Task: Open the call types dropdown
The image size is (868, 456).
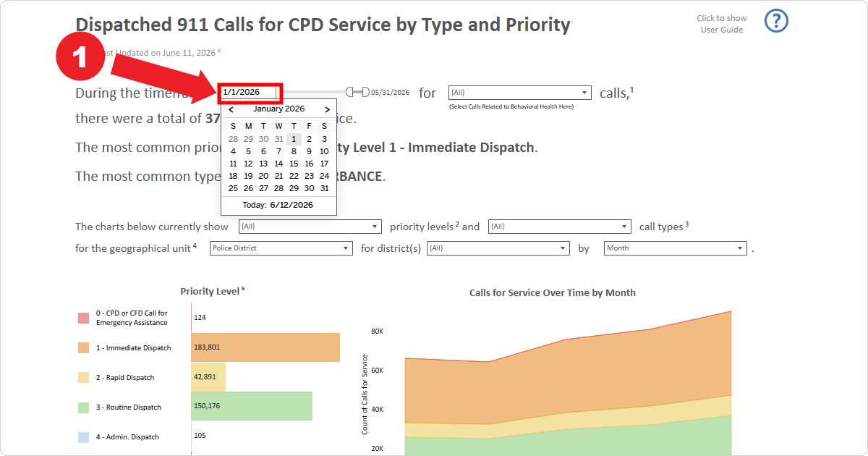Action: click(560, 227)
